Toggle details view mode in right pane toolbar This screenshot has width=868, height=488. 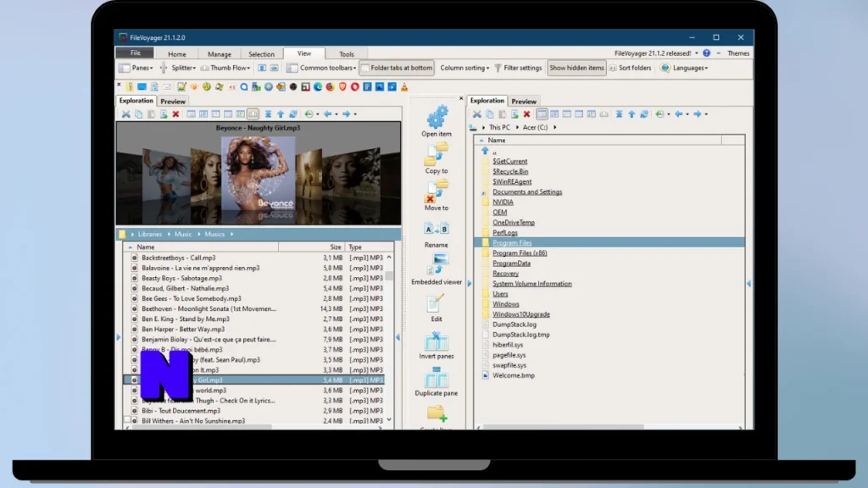pyautogui.click(x=542, y=114)
